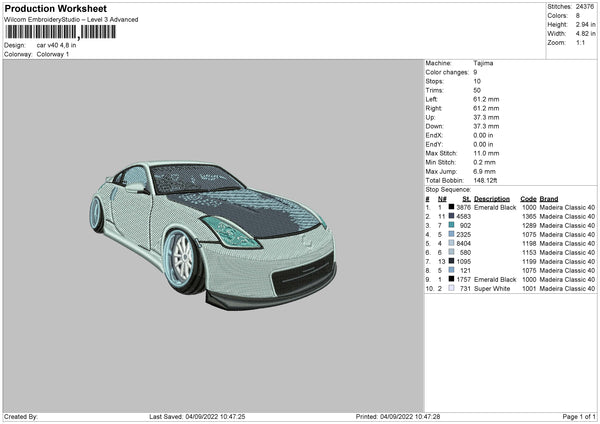Select the dark swatch with 4583 stitches
The width and height of the screenshot is (600, 424).
[x=452, y=216]
